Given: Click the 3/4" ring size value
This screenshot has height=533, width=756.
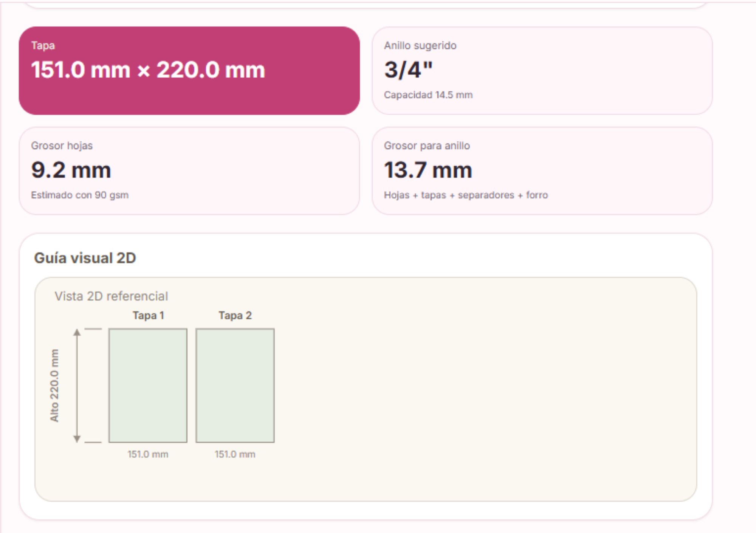Looking at the screenshot, I should 408,70.
